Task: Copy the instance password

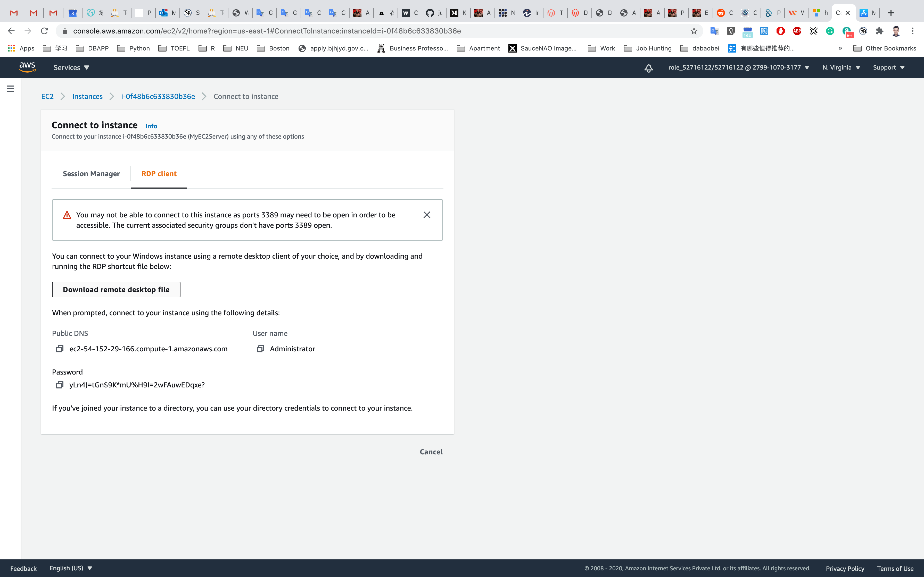Action: pyautogui.click(x=60, y=385)
